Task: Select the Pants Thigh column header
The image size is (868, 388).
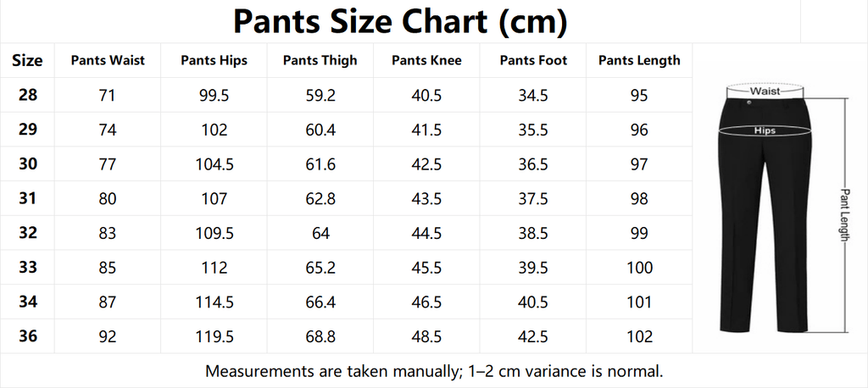Action: [320, 60]
